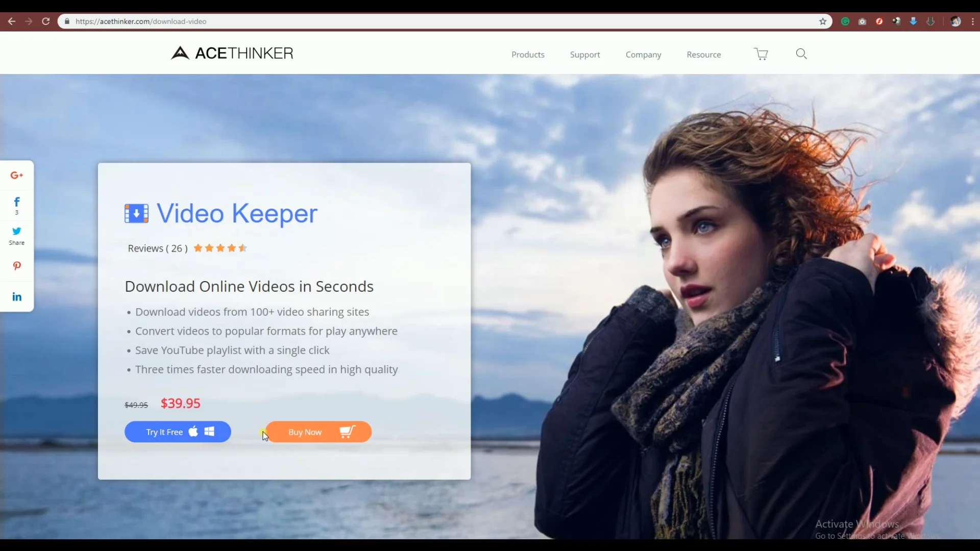
Task: Click 'Three times faster downloading speed' bullet
Action: [x=266, y=369]
